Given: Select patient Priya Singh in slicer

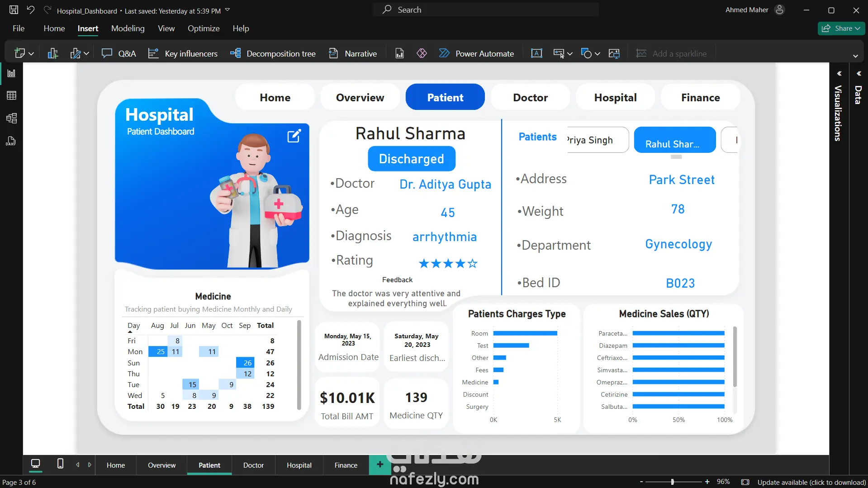Looking at the screenshot, I should (x=597, y=140).
